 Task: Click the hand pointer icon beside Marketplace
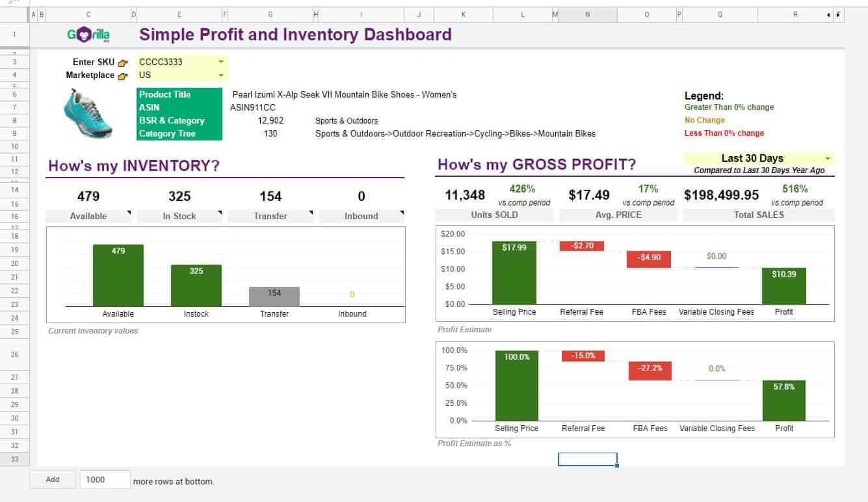click(122, 75)
